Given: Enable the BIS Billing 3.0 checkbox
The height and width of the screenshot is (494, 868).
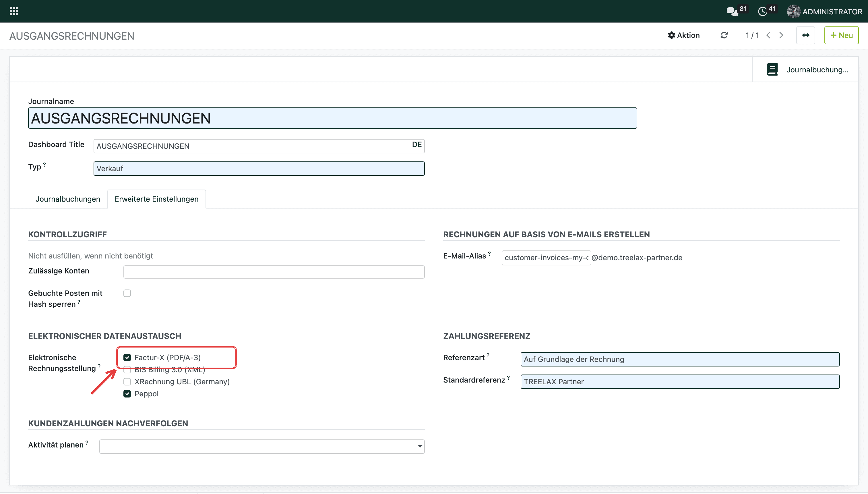Looking at the screenshot, I should [x=127, y=369].
